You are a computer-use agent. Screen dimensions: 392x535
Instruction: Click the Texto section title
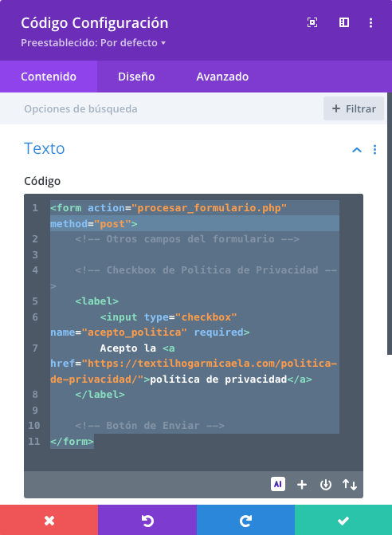pyautogui.click(x=45, y=148)
